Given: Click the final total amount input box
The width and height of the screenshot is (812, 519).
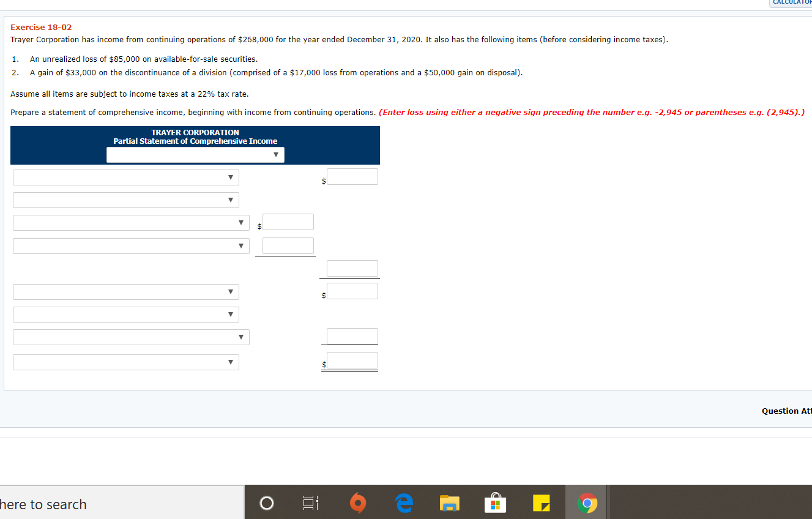Looking at the screenshot, I should click(349, 360).
